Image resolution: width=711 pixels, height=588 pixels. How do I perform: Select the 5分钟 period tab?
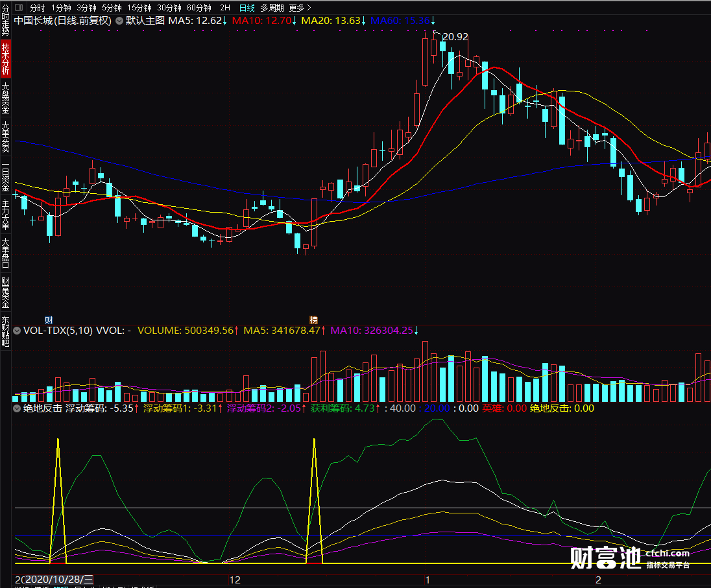click(x=112, y=8)
